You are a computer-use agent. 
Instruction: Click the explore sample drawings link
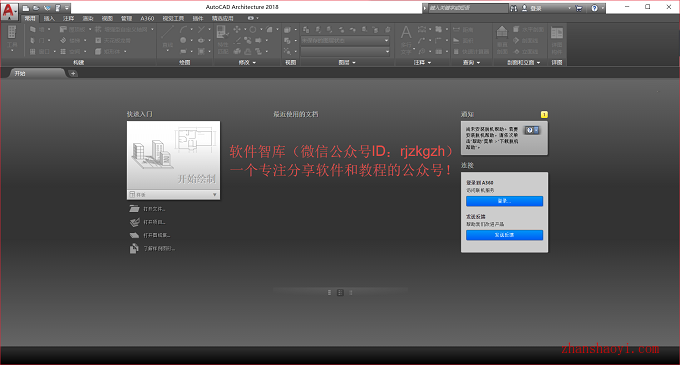tap(159, 249)
